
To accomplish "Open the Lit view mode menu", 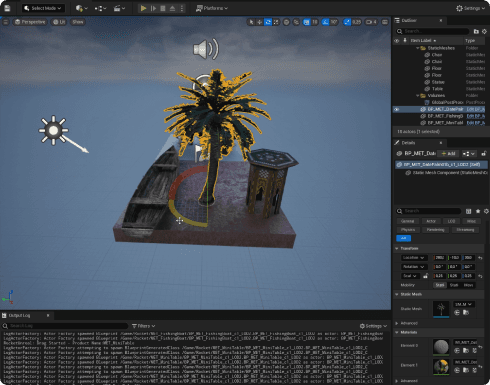I will [59, 22].
